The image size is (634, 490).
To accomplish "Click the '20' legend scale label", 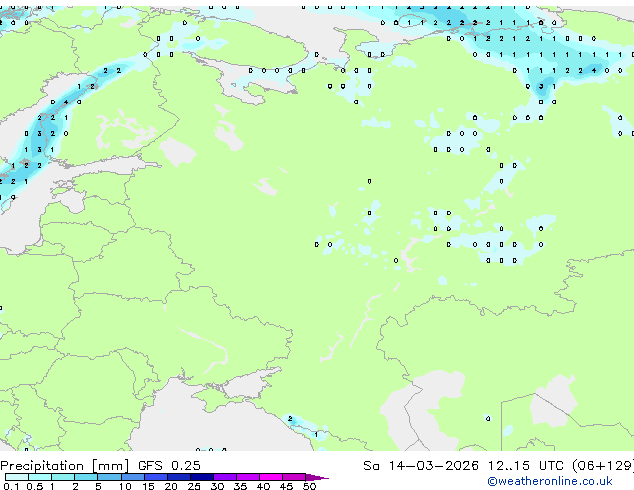I will (171, 486).
